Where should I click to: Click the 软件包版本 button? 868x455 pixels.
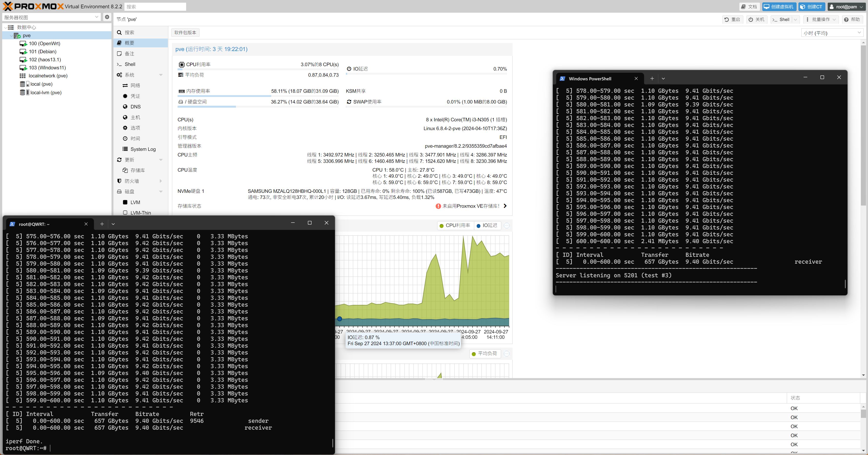pyautogui.click(x=185, y=33)
